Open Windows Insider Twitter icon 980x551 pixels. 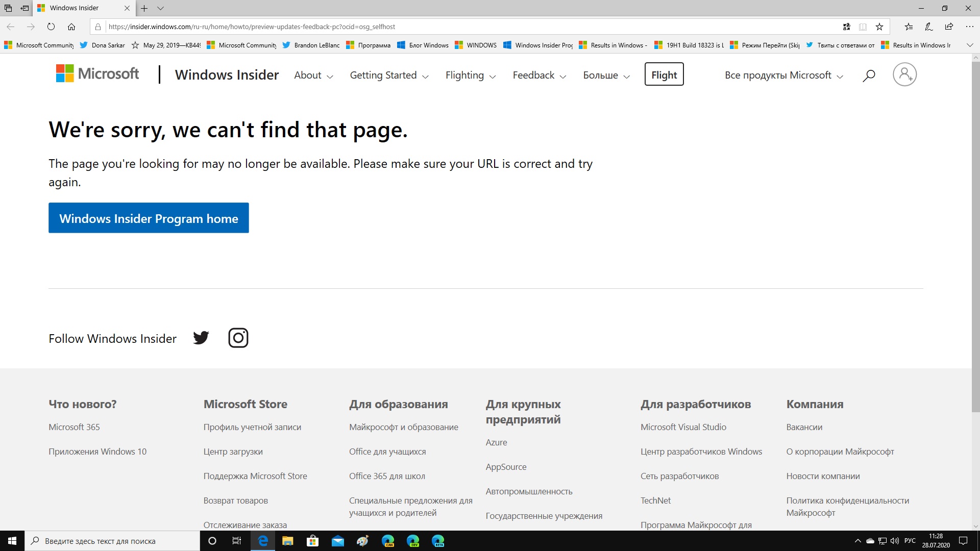click(201, 338)
